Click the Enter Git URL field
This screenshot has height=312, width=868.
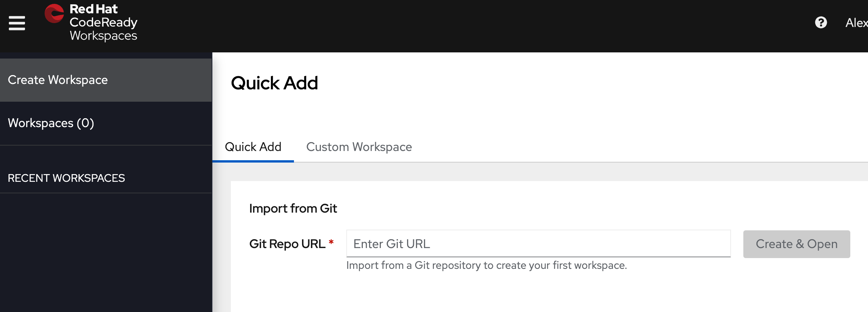click(538, 244)
